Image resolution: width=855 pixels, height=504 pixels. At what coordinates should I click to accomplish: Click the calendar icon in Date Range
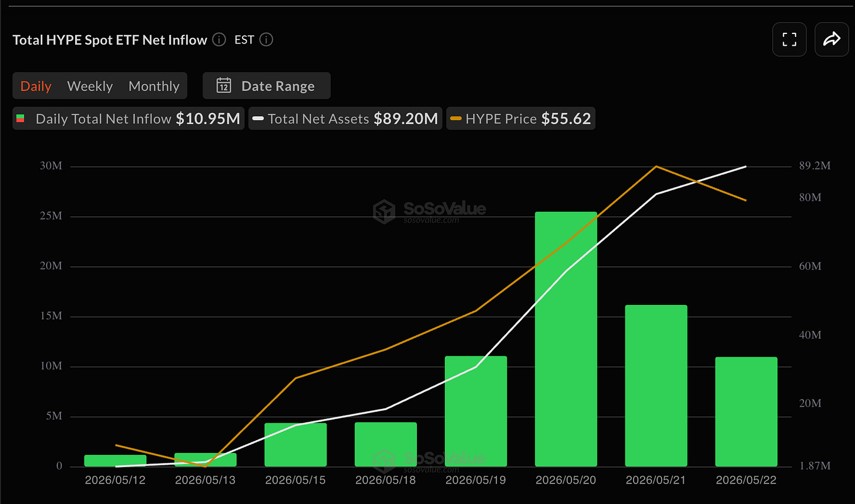[x=224, y=86]
